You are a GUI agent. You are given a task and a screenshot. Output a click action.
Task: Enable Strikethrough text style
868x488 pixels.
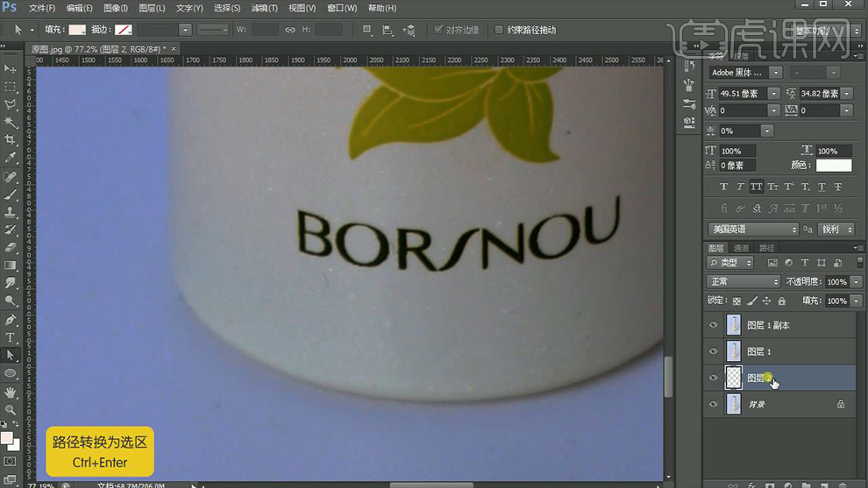point(838,187)
